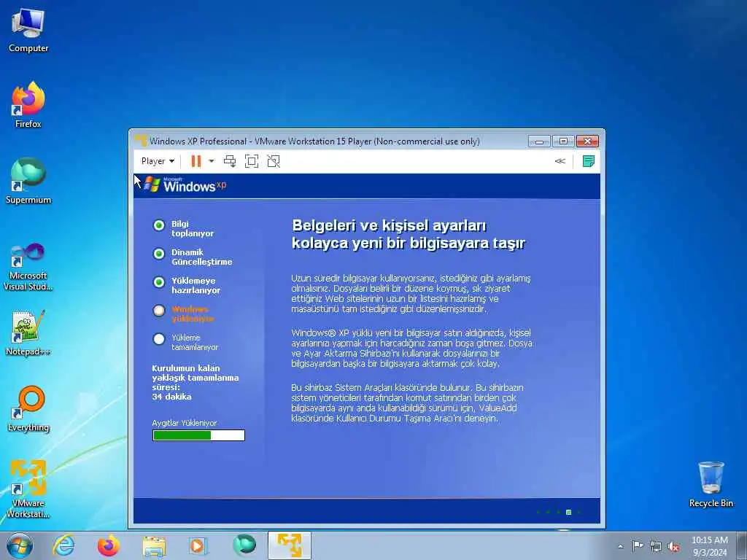Switch to VMware Player taskbar button

[x=290, y=545]
